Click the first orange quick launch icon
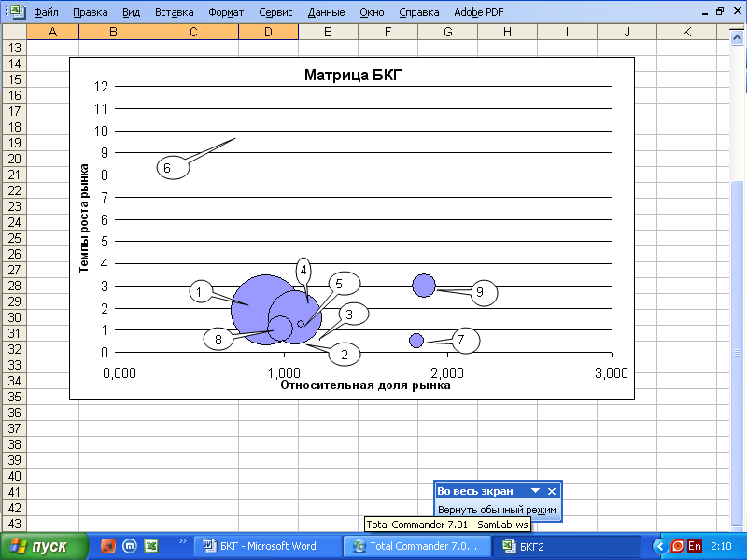 [x=108, y=546]
